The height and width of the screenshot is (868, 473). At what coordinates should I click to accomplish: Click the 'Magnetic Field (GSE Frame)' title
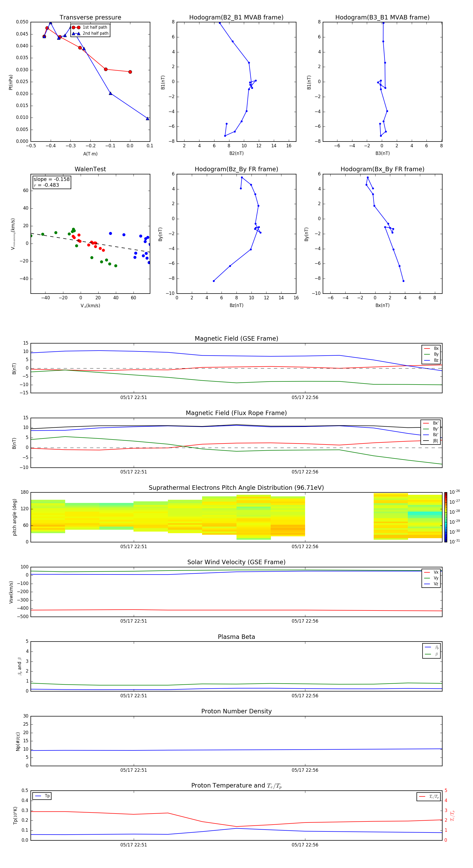236,339
